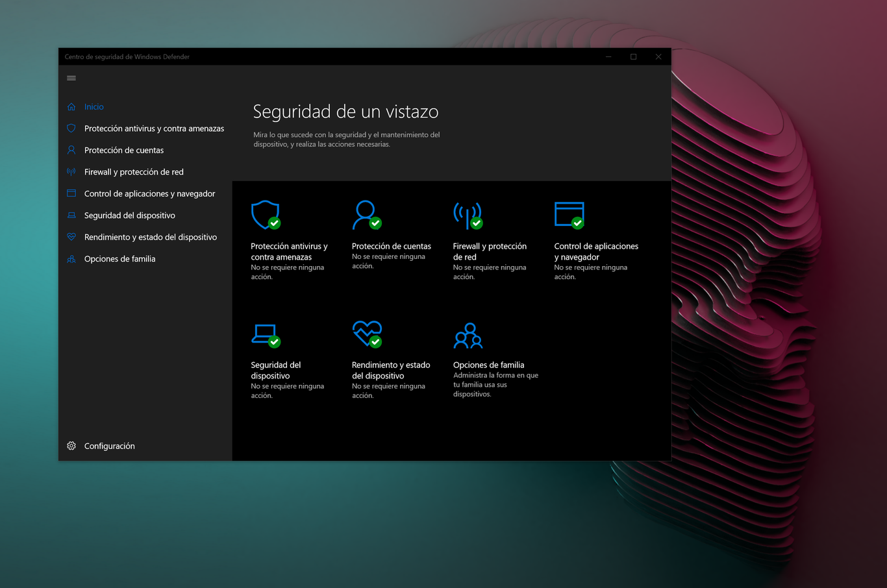Select the antenna icon for Firewall y protección de red

coord(468,215)
